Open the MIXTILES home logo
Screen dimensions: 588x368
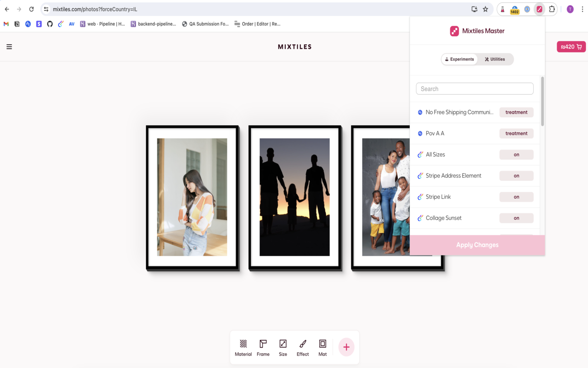tap(294, 46)
